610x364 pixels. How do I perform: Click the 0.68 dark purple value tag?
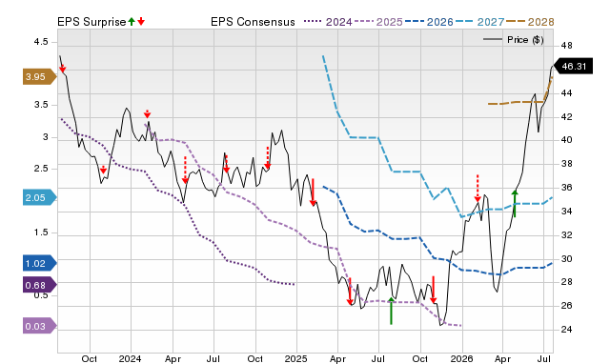[40, 285]
